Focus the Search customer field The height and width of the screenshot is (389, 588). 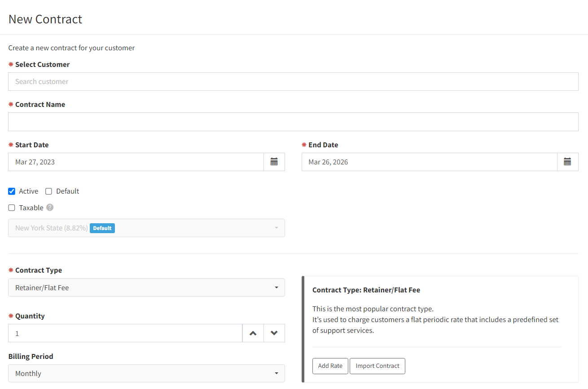[293, 81]
